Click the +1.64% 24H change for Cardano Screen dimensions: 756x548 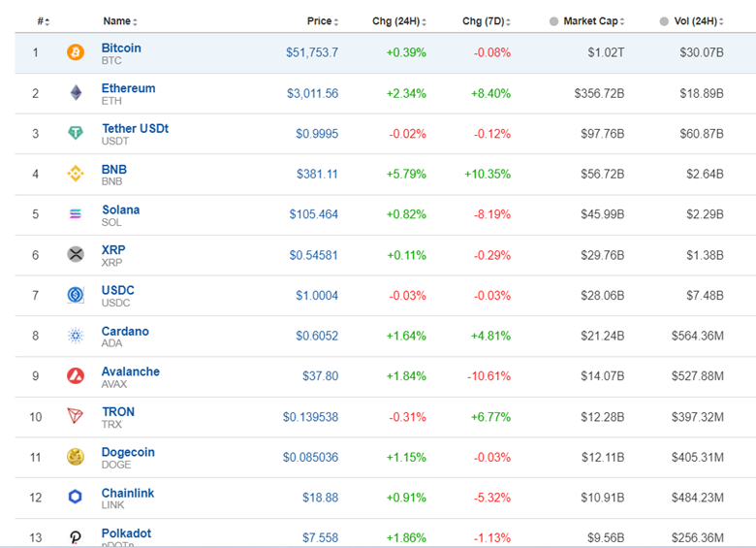[406, 336]
